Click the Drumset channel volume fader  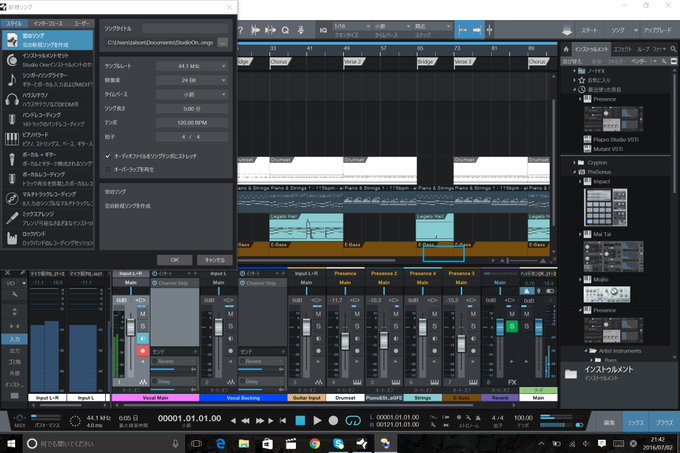pyautogui.click(x=345, y=341)
